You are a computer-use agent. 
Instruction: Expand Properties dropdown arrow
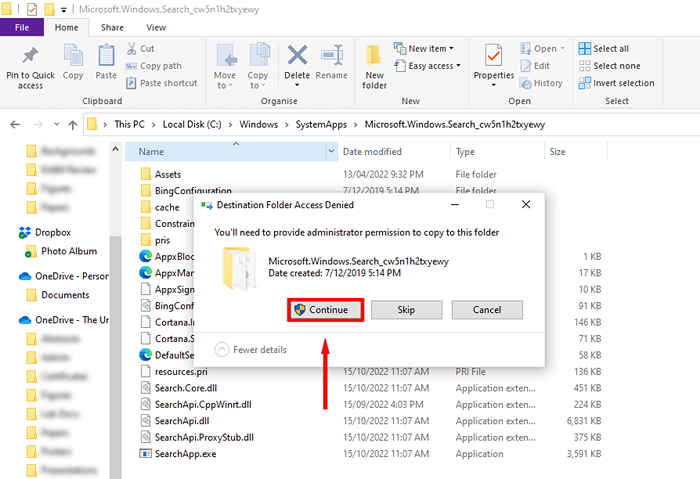tap(494, 85)
